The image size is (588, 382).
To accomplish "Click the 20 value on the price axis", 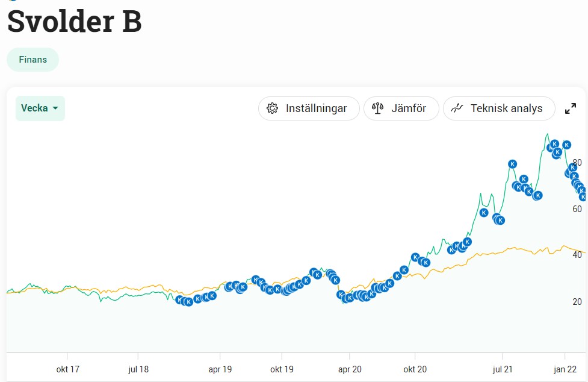I will click(577, 302).
